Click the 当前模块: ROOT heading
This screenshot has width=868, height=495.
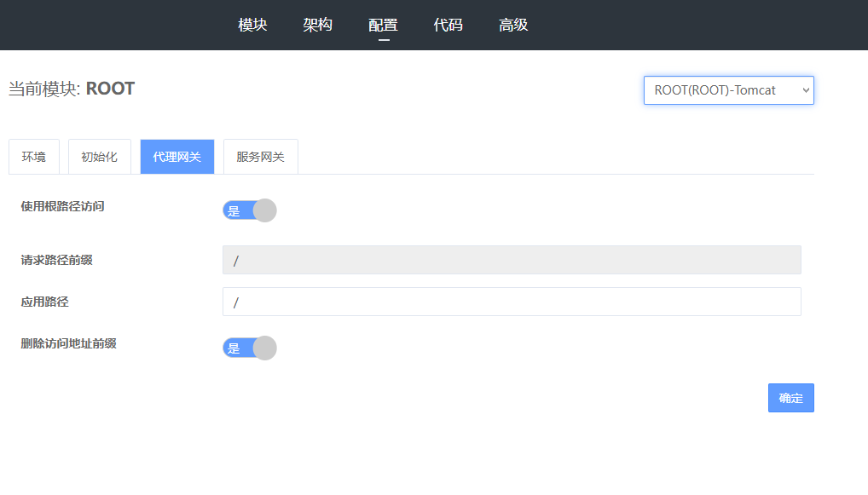coord(72,89)
